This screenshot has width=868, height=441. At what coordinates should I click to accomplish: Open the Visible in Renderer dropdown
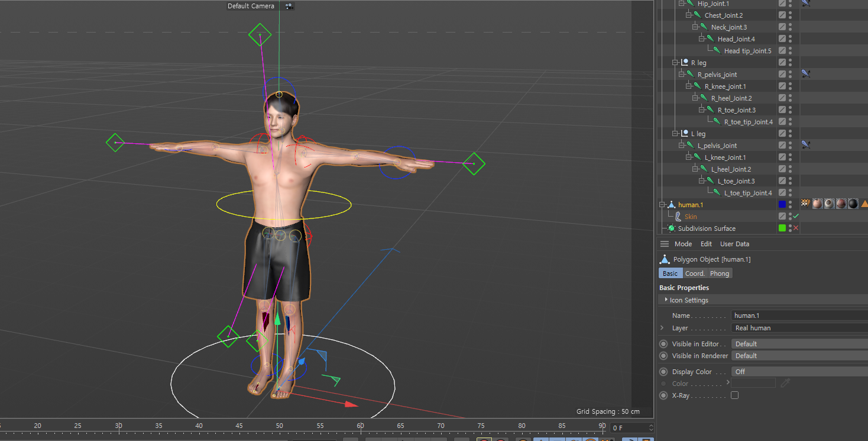click(x=799, y=356)
